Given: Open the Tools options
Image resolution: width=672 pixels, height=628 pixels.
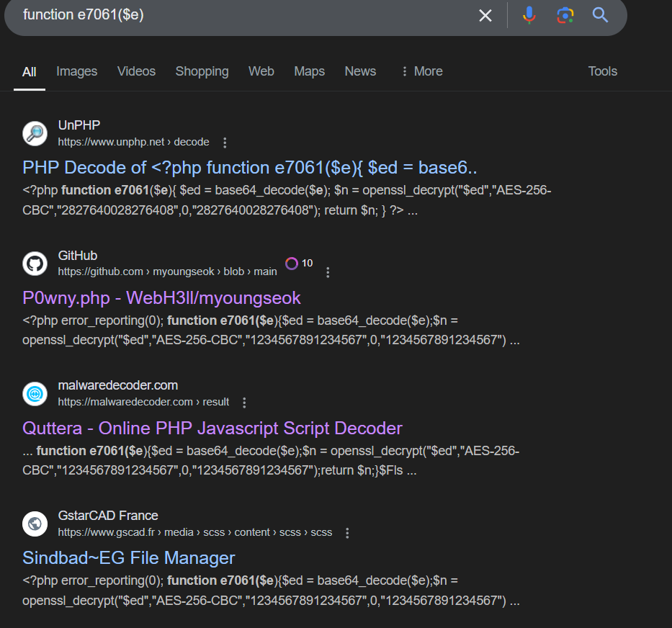Looking at the screenshot, I should [x=603, y=71].
